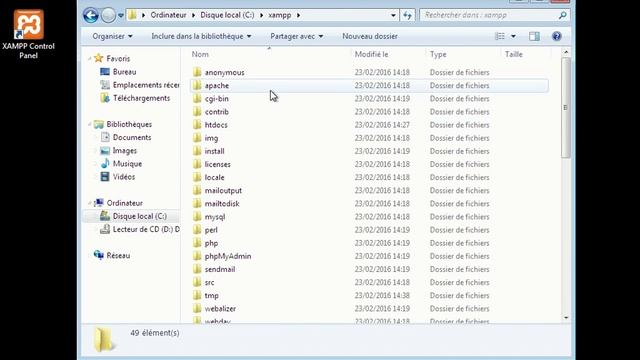Select Documents library in navigation pane

pos(132,138)
